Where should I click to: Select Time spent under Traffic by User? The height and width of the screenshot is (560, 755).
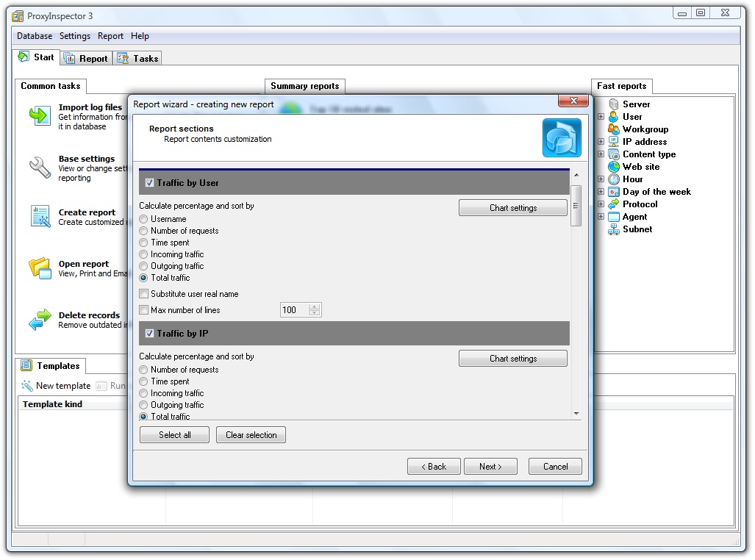pyautogui.click(x=143, y=243)
